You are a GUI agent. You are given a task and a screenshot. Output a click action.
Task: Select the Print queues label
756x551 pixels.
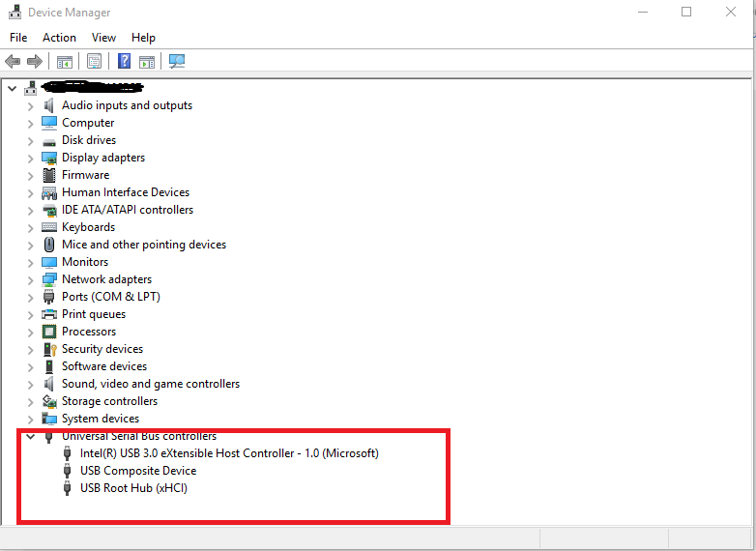click(94, 314)
